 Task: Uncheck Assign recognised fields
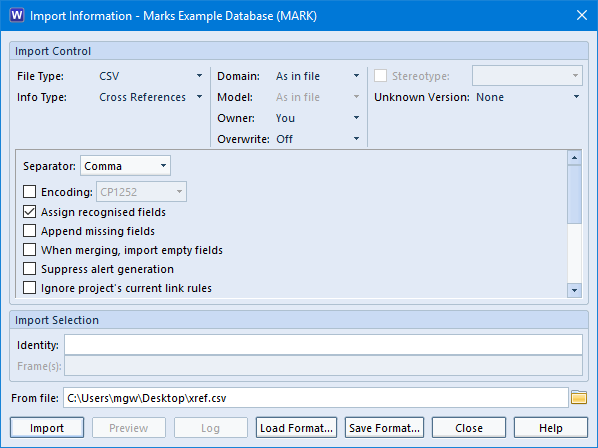click(29, 212)
